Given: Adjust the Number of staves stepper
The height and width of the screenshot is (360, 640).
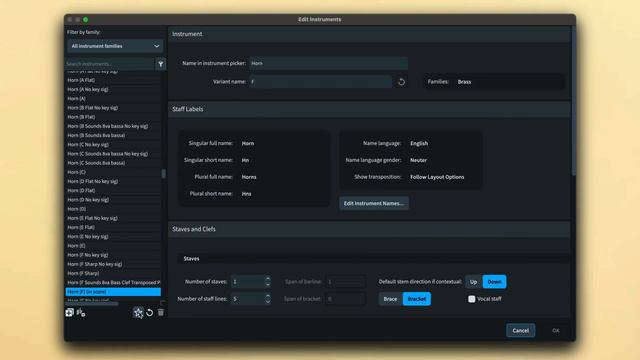Looking at the screenshot, I should pyautogui.click(x=267, y=282).
